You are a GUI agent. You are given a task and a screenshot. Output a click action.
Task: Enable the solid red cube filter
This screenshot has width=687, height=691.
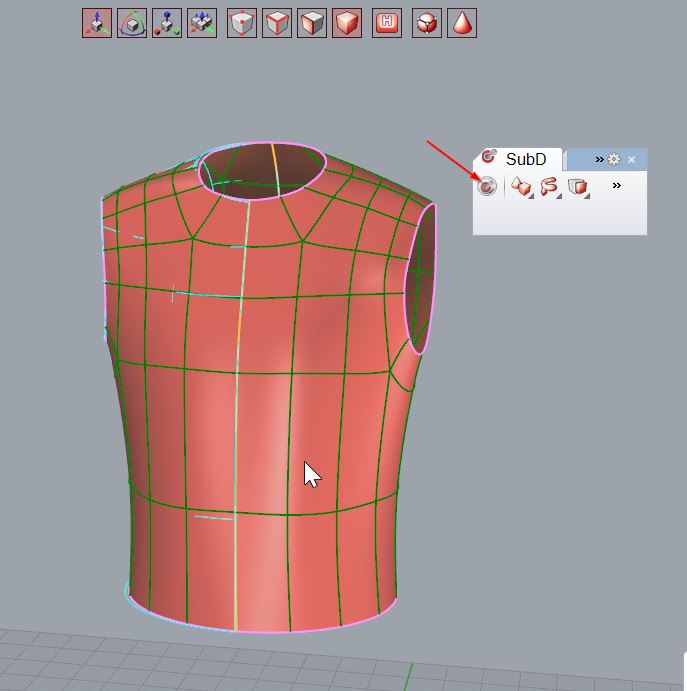pos(347,23)
